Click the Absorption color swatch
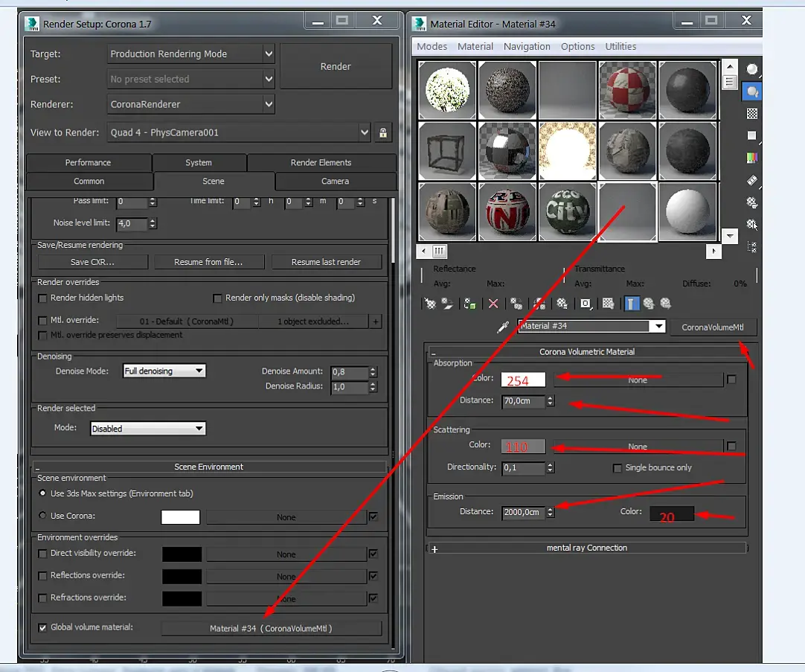The width and height of the screenshot is (805, 672). [x=523, y=380]
